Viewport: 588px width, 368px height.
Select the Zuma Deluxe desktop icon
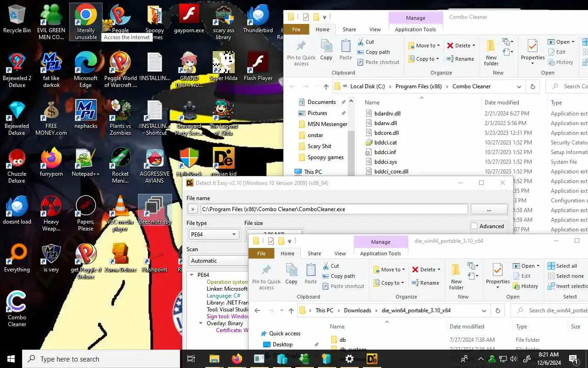[120, 258]
